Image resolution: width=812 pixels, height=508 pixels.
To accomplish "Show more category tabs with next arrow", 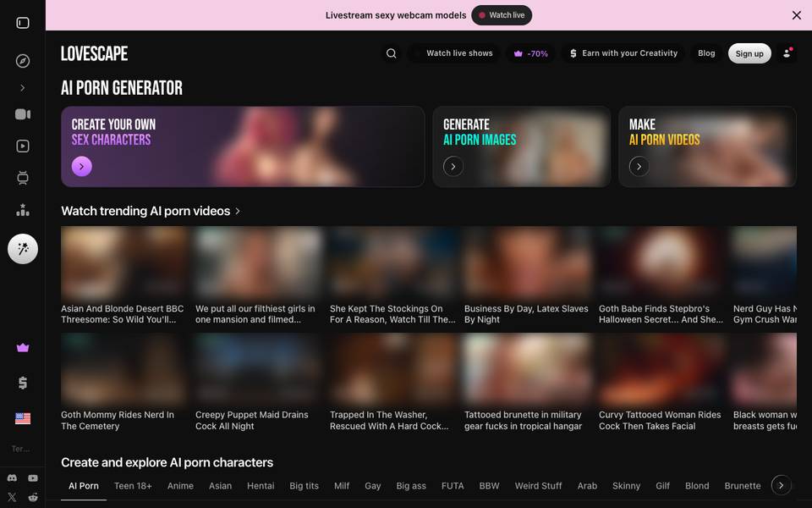I will coord(781,485).
